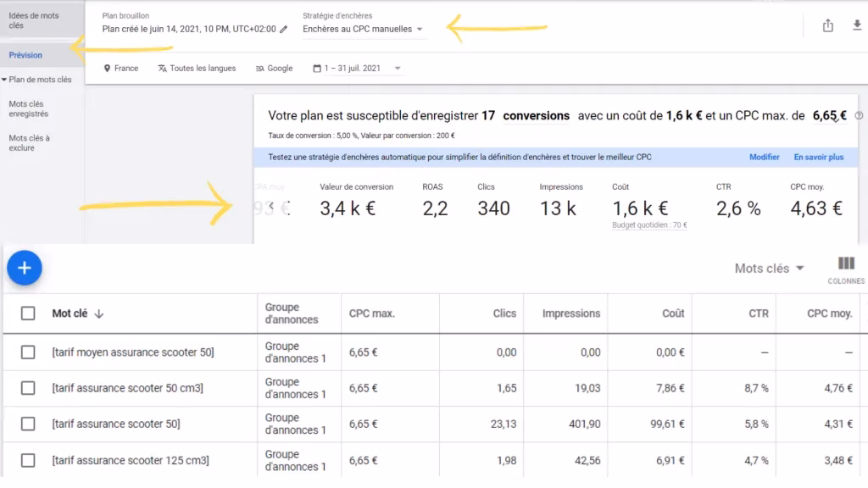Edit the plan name with the pencil icon
The image size is (868, 488).
283,28
